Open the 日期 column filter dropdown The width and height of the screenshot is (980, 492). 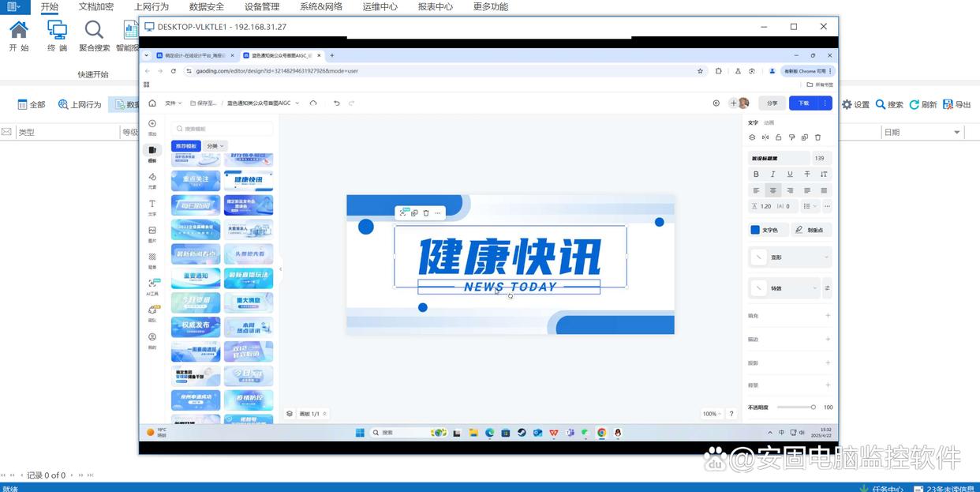(x=957, y=132)
